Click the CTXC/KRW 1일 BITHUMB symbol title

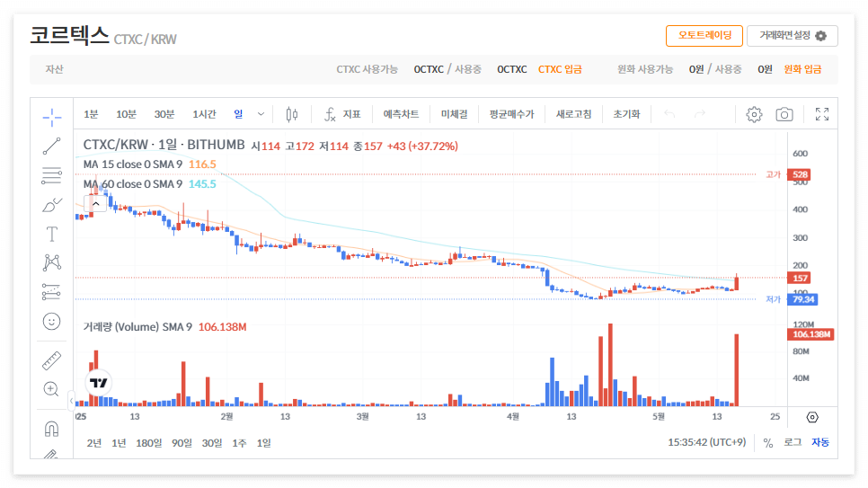164,145
